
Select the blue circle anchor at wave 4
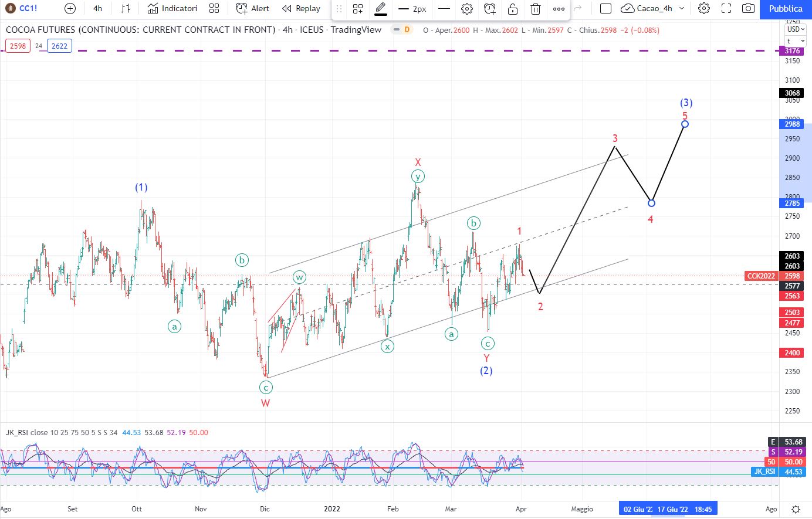[x=651, y=203]
